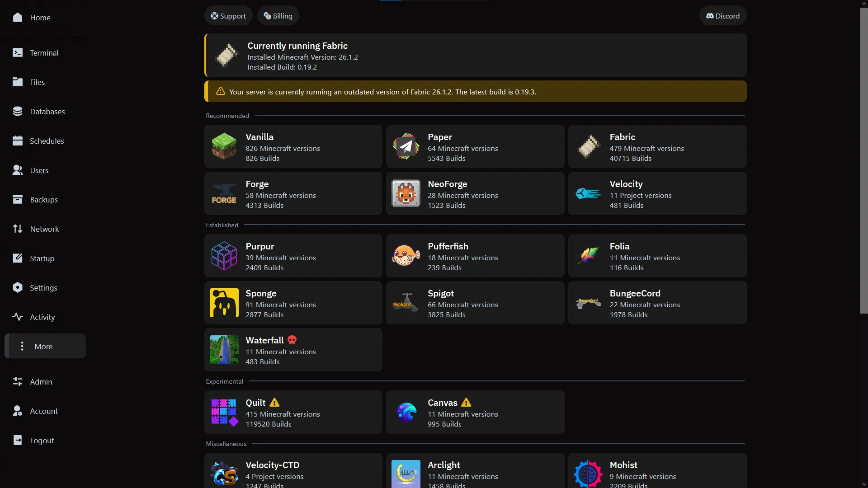The height and width of the screenshot is (488, 868).
Task: Click the Waterfall red skull deprecated icon
Action: (x=292, y=340)
